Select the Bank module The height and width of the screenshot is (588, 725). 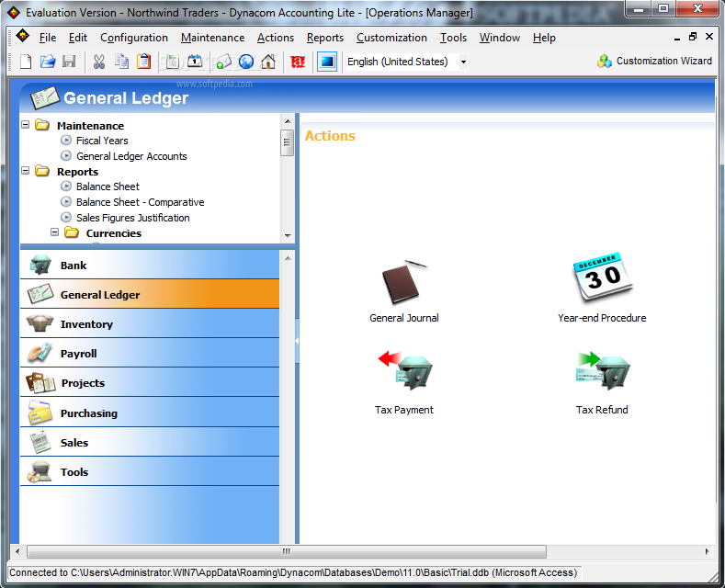[x=150, y=265]
